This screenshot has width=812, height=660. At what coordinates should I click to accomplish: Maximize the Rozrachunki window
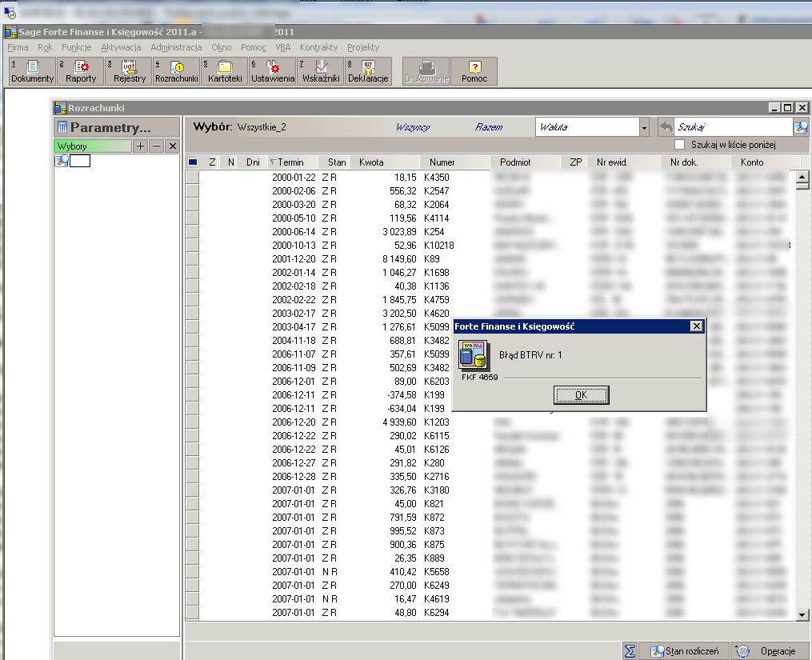point(788,108)
